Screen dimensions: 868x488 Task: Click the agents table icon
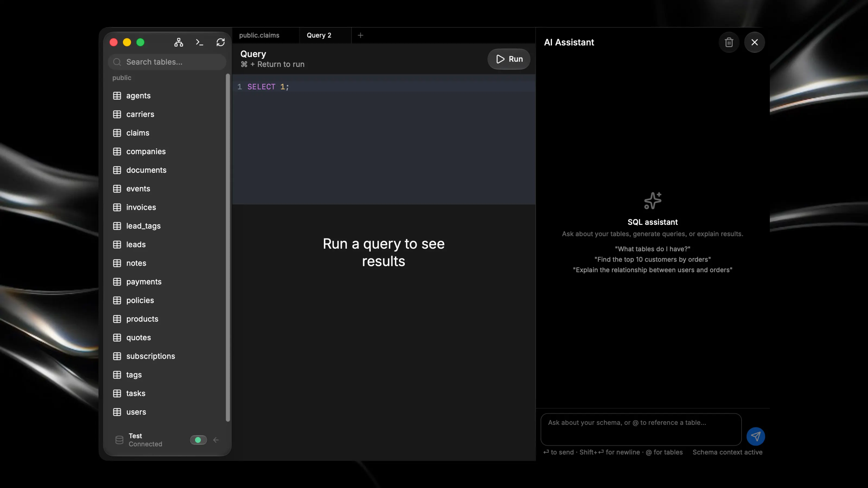pos(117,96)
